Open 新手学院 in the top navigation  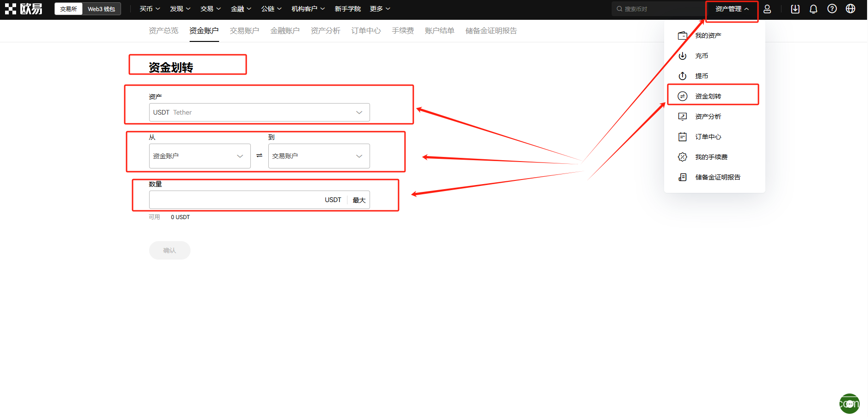pos(347,9)
